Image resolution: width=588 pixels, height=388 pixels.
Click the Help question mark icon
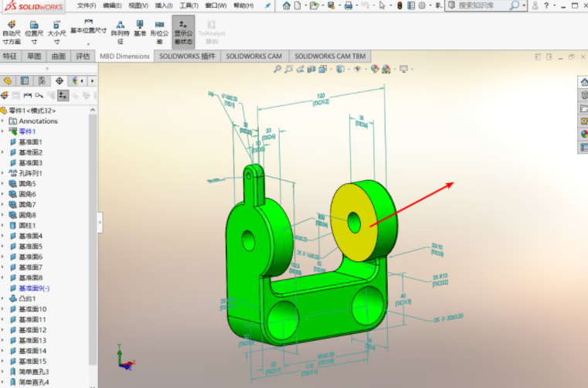coord(546,5)
